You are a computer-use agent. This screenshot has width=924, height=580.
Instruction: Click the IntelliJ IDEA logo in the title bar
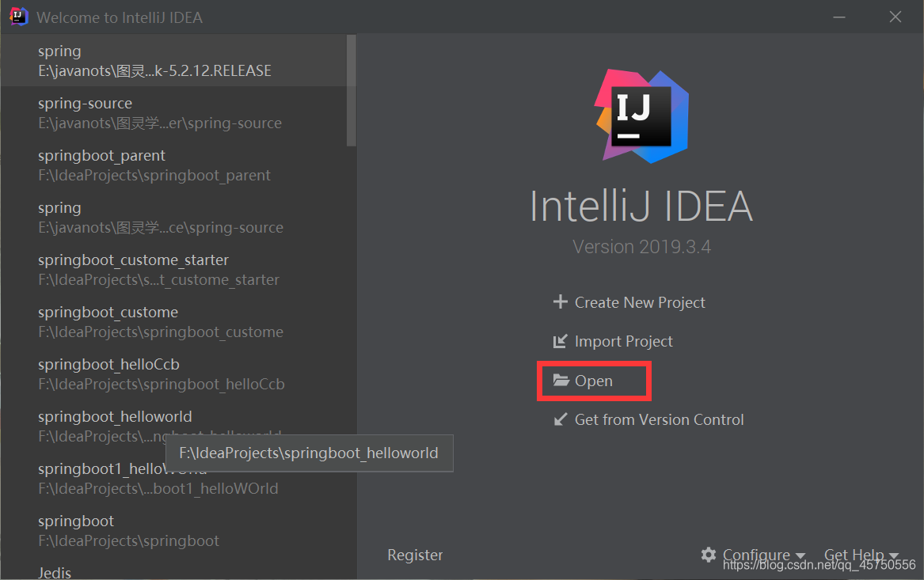click(18, 17)
